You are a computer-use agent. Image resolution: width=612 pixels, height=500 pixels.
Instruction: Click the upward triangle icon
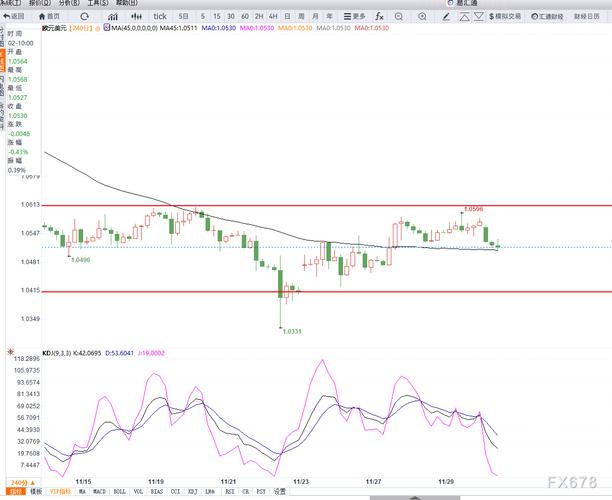point(464,16)
